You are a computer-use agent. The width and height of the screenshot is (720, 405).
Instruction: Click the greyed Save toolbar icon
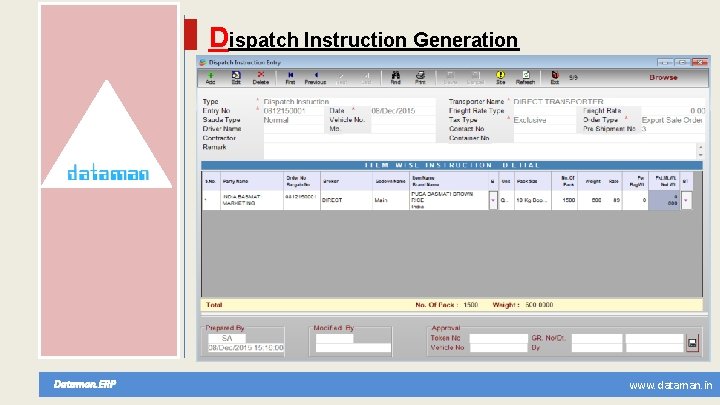(450, 78)
